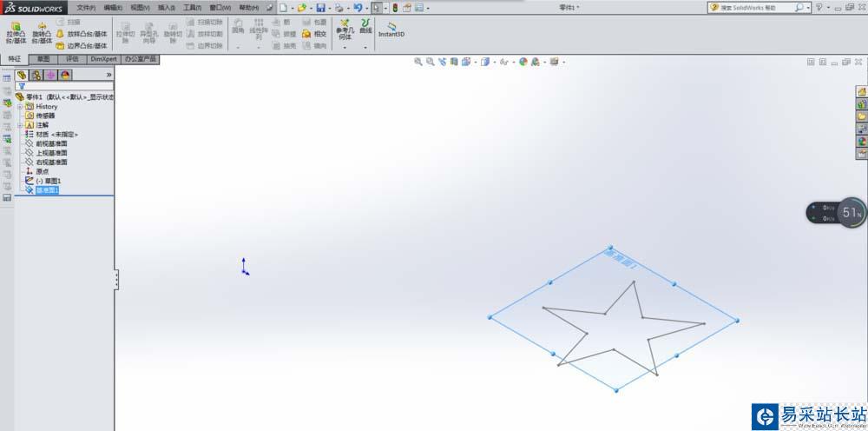Open dropdown arrow under 曲线
Screen dimensions: 868x431
coord(365,48)
